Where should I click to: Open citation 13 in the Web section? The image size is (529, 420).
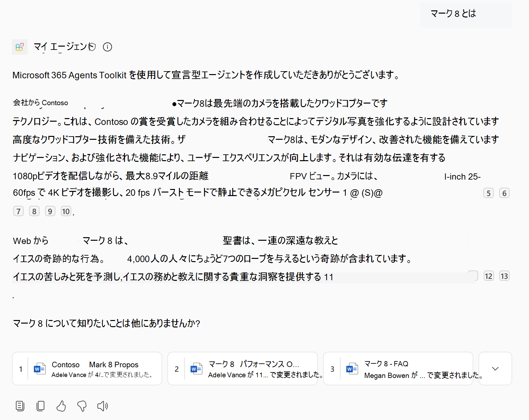pyautogui.click(x=504, y=276)
